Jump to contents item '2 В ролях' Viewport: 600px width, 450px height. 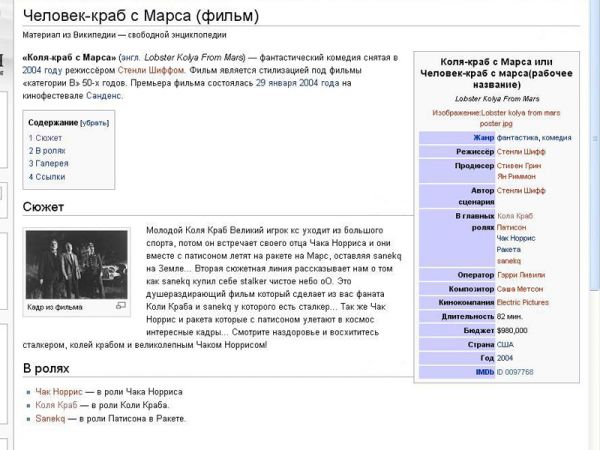coord(47,151)
